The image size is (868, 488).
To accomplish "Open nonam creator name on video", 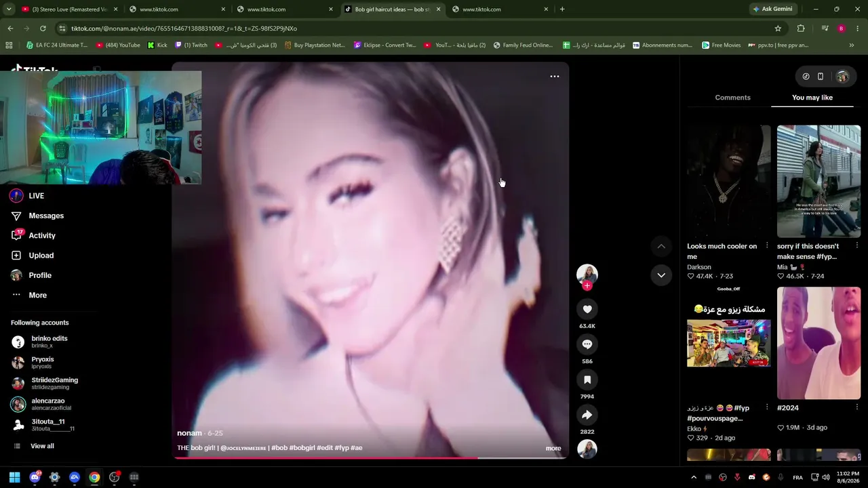I will coord(189,433).
